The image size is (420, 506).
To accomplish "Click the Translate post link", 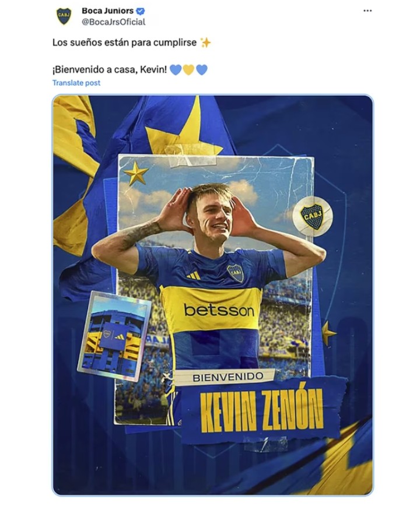I will (x=76, y=83).
